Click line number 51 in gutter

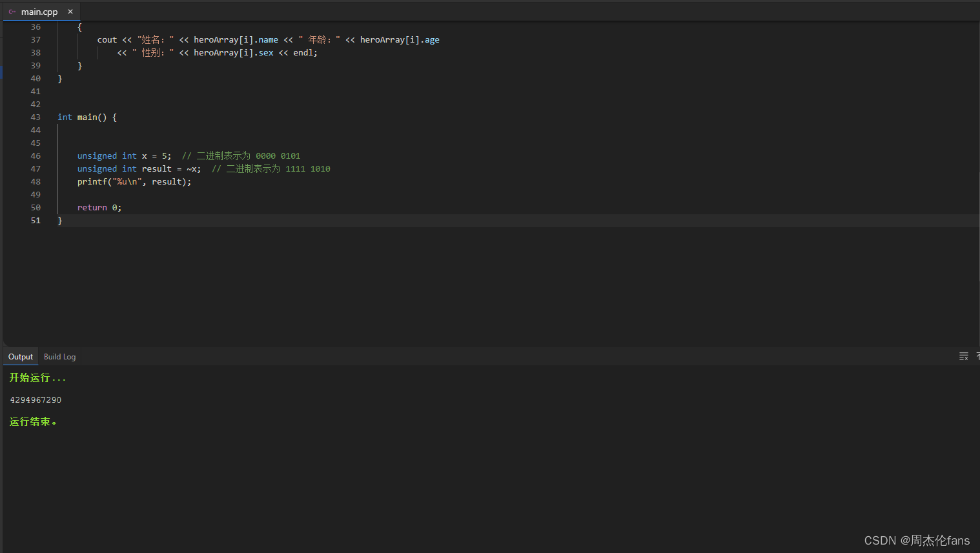(x=36, y=221)
